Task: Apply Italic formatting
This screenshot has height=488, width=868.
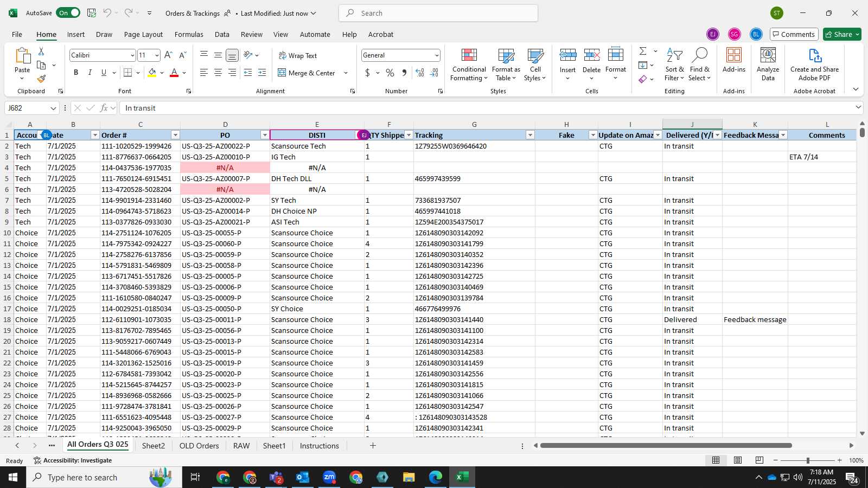Action: [x=90, y=73]
